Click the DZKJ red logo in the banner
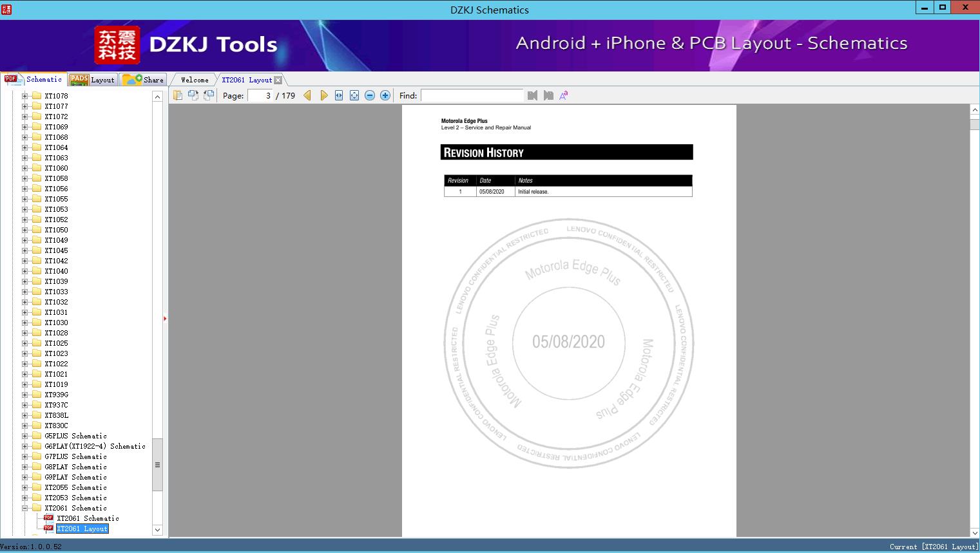This screenshot has height=553, width=980. coord(117,45)
